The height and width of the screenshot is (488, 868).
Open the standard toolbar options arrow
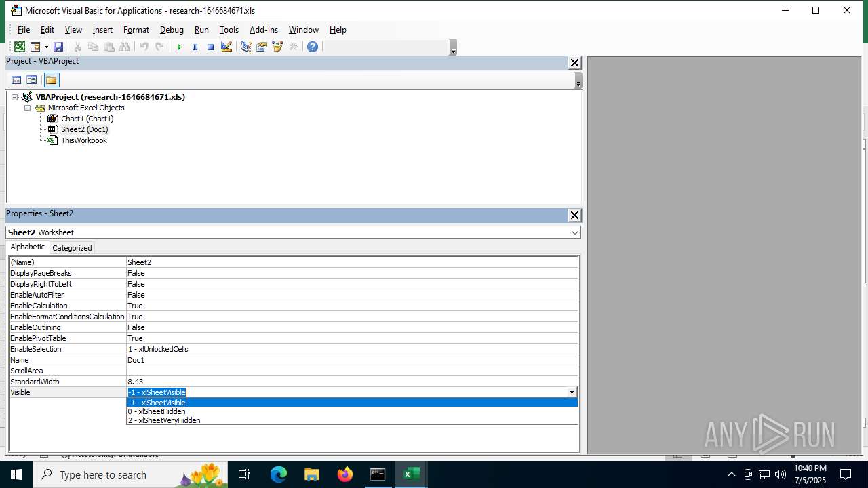point(453,47)
